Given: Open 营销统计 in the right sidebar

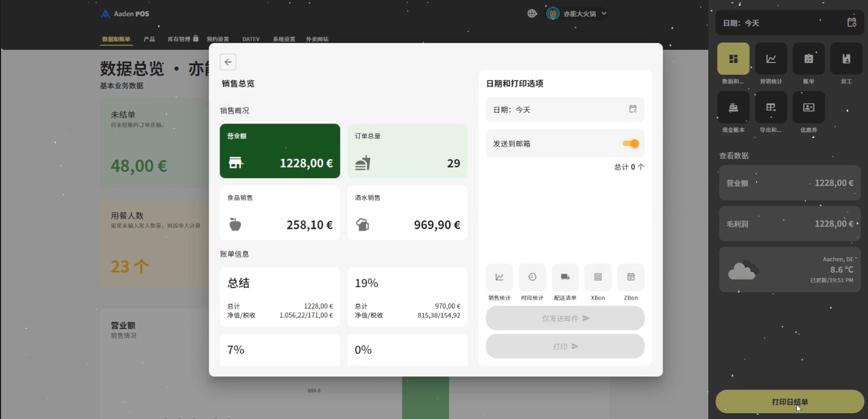Looking at the screenshot, I should [771, 59].
